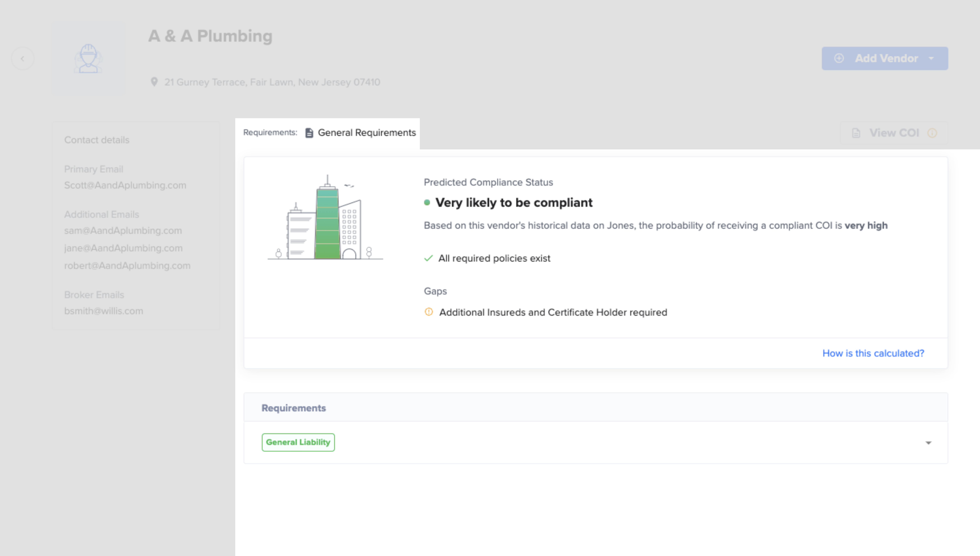980x556 pixels.
Task: Click the Gaps label
Action: tap(435, 291)
